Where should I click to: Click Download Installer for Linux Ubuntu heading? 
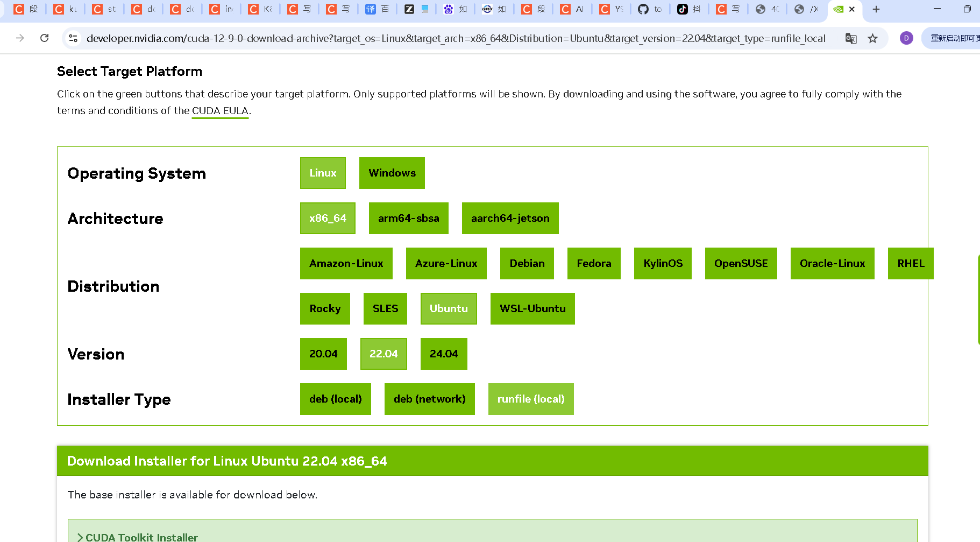click(227, 461)
